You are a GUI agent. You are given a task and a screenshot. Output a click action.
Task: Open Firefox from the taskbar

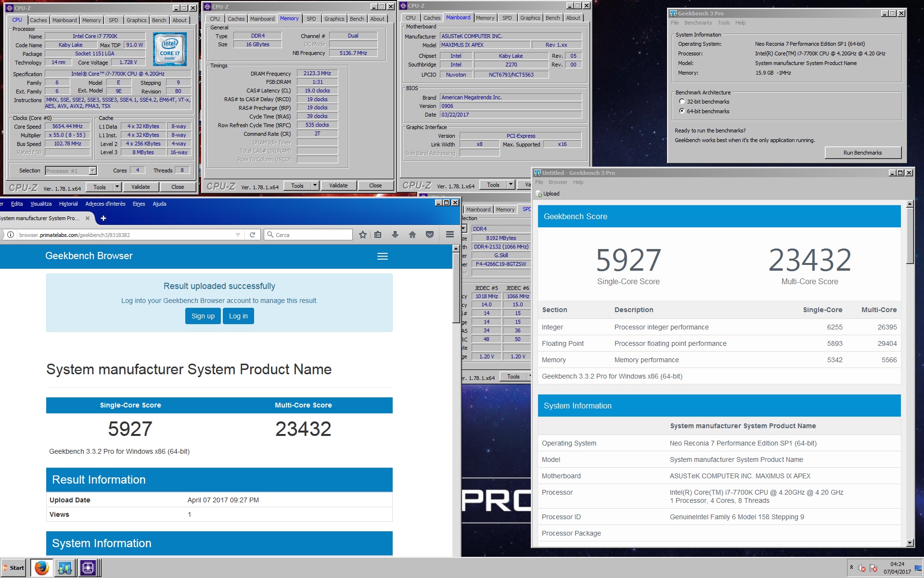(42, 568)
